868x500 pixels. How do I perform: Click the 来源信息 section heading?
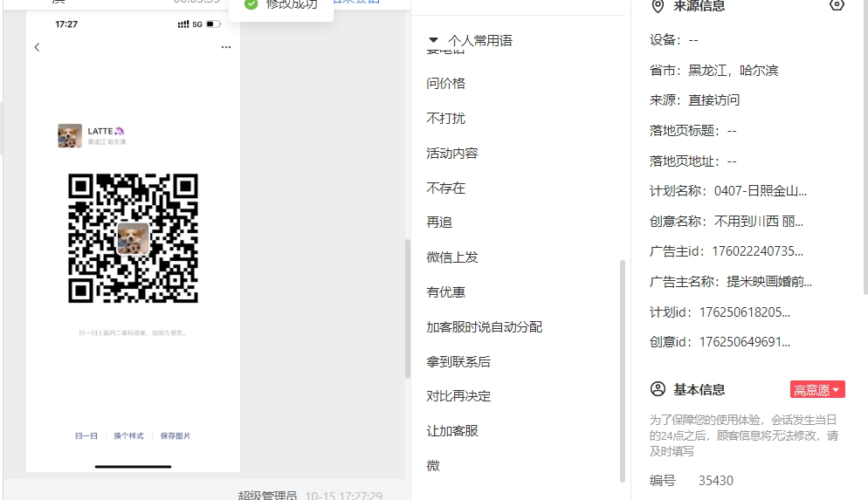699,6
